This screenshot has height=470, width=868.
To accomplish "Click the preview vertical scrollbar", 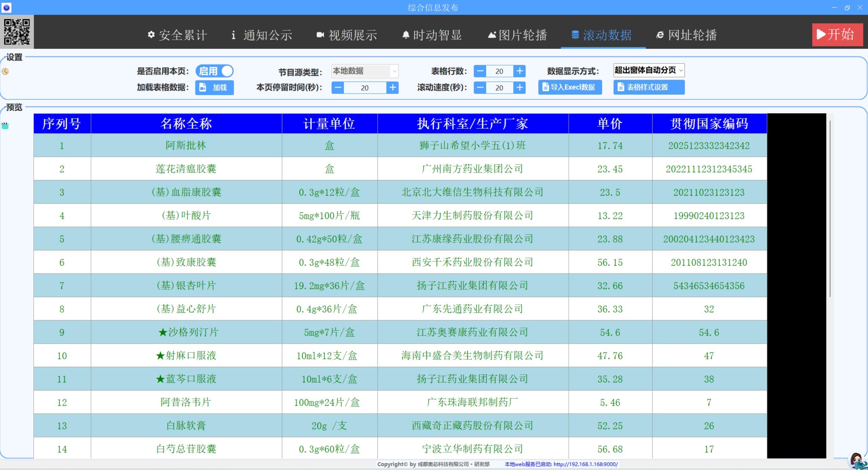I will pos(830,209).
